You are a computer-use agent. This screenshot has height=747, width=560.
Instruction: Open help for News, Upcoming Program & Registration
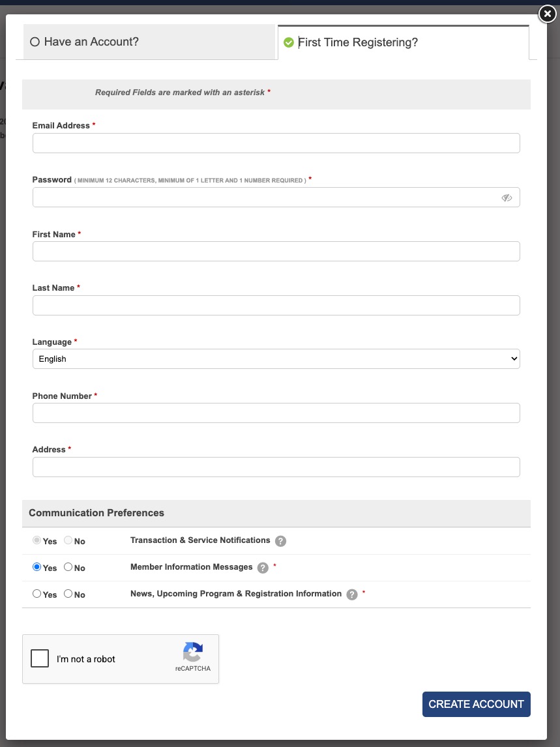(x=352, y=594)
